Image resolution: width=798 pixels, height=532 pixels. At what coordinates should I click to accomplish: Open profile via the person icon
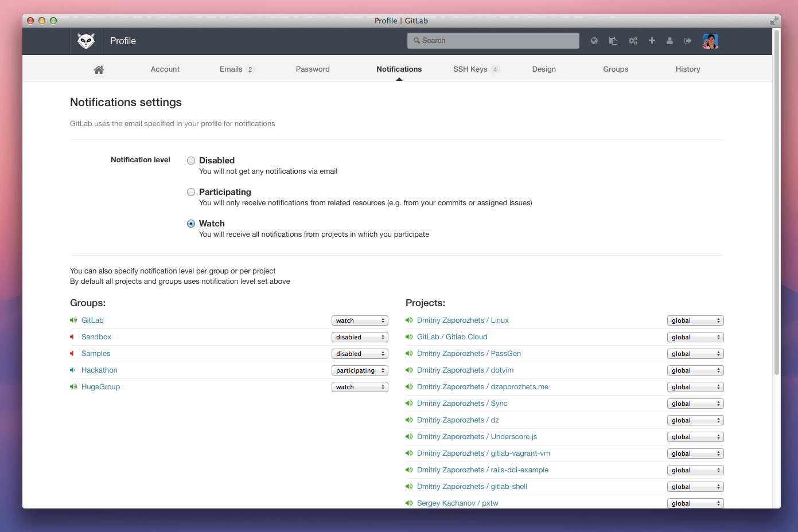pos(669,41)
